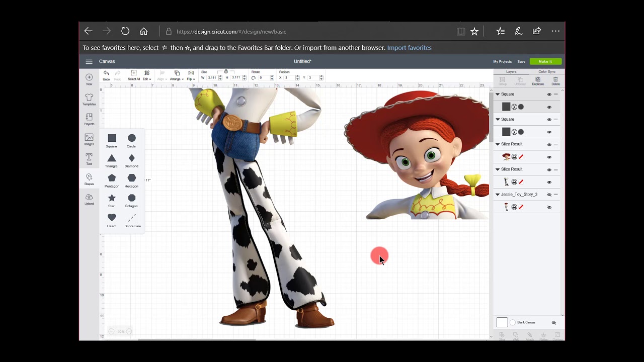Hide the second Slice Result group

tap(549, 169)
